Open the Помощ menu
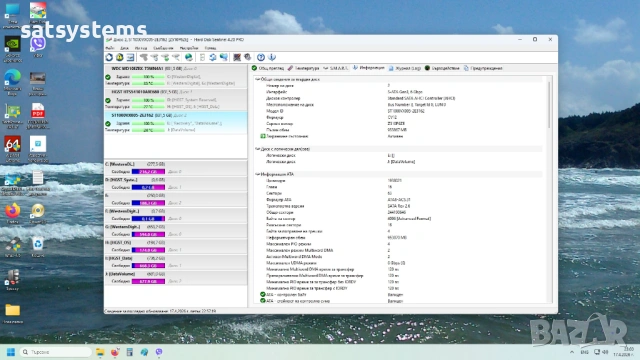The height and width of the screenshot is (360, 640). (x=210, y=48)
